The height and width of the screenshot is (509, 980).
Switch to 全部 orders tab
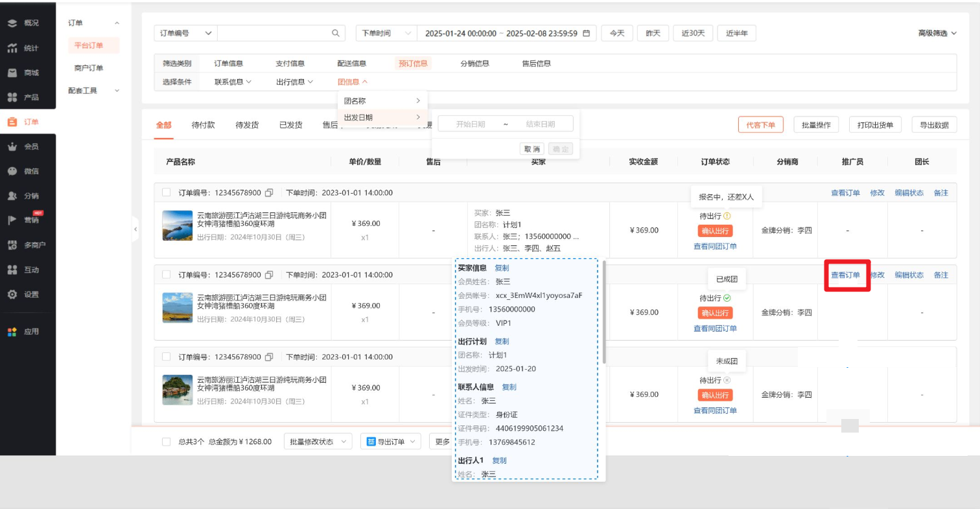coord(164,125)
